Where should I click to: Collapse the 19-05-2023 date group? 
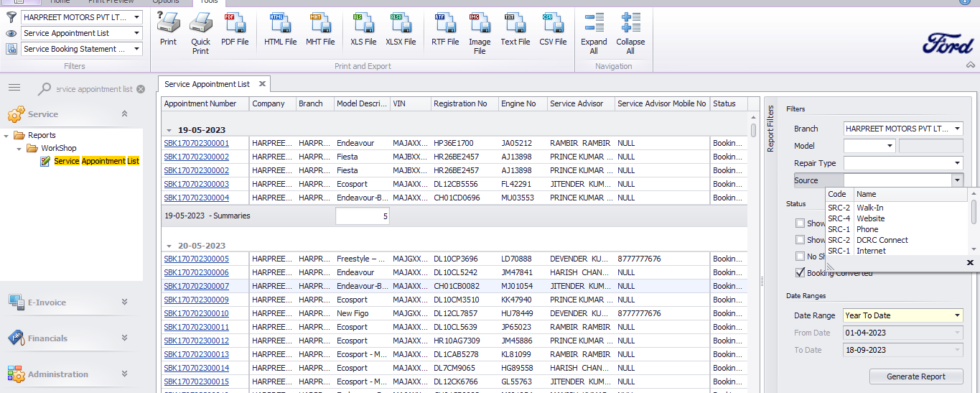tap(169, 131)
